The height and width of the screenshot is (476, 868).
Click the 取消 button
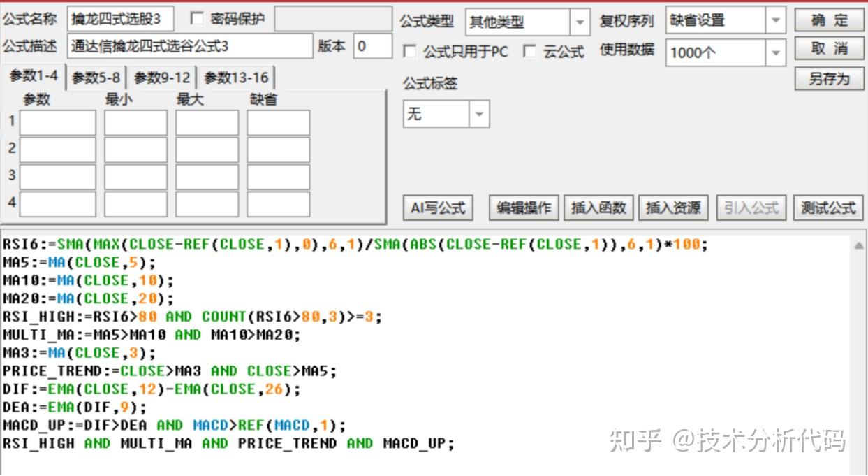click(x=829, y=49)
